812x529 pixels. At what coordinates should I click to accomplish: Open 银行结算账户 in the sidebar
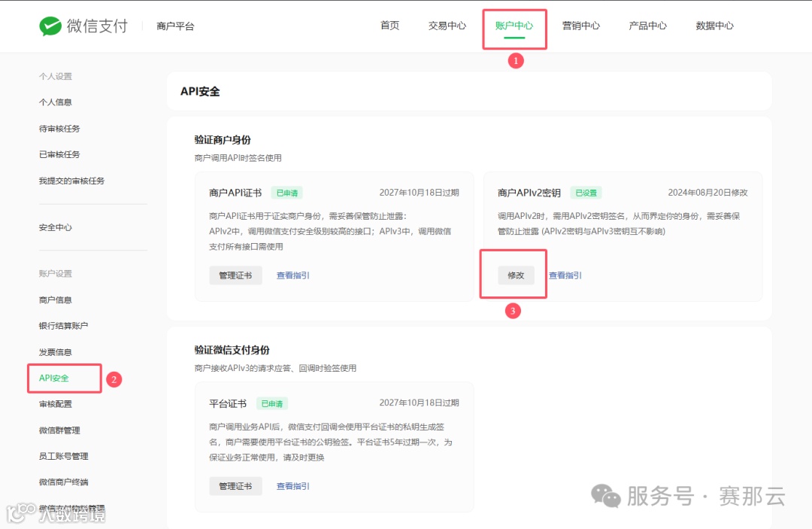[x=64, y=326]
